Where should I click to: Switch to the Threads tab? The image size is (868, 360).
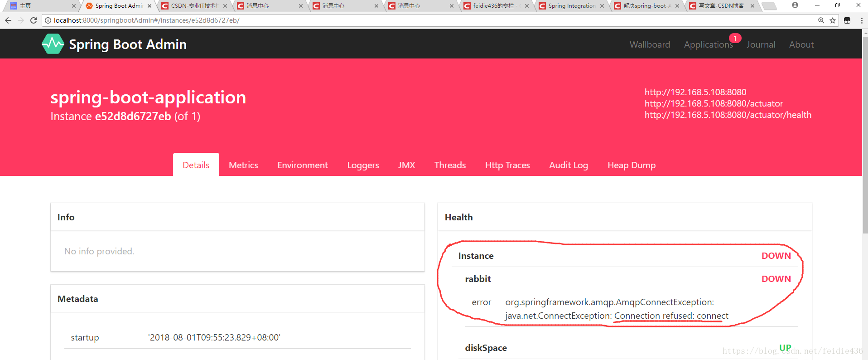point(450,165)
